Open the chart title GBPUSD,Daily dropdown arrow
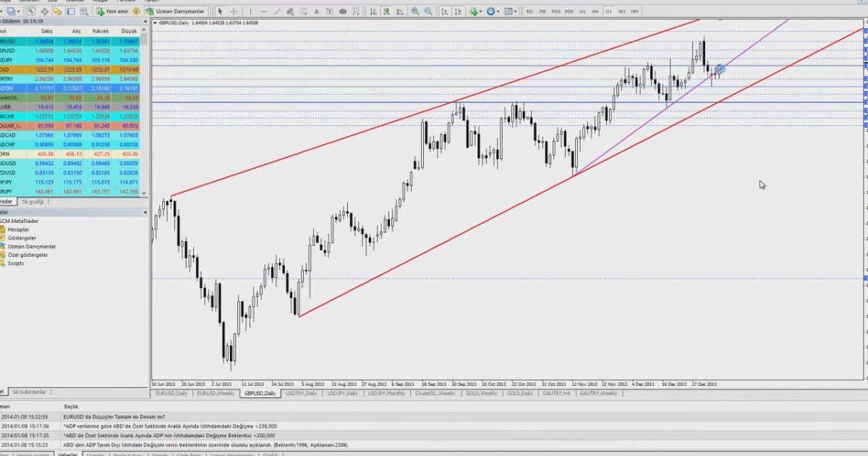This screenshot has width=868, height=456. (x=155, y=22)
